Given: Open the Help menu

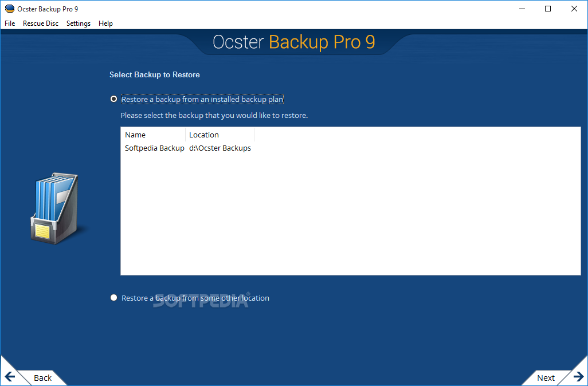Looking at the screenshot, I should [x=105, y=23].
